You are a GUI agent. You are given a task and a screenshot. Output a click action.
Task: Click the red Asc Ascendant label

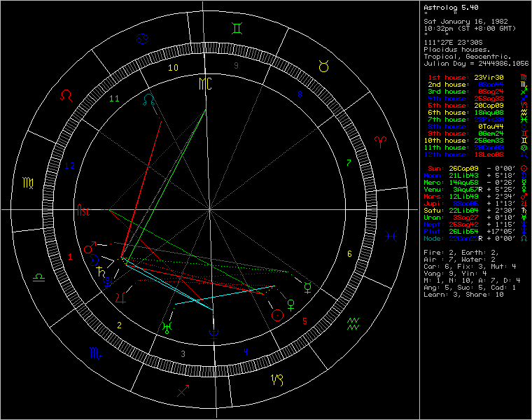pyautogui.click(x=83, y=209)
